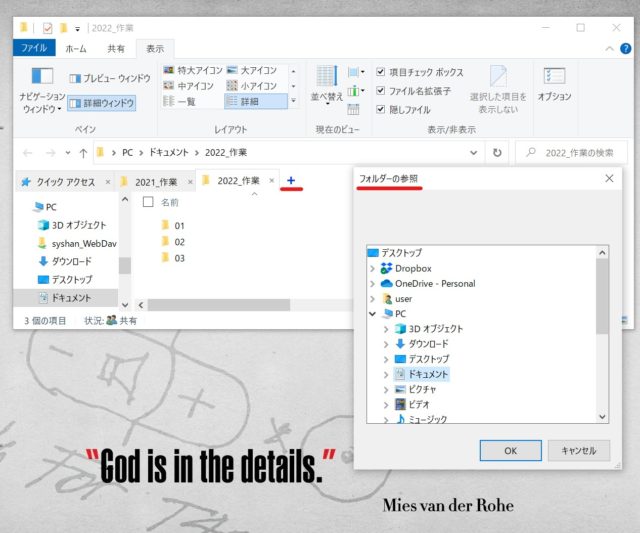The width and height of the screenshot is (640, 533).
Task: Click the up arrow navigation icon
Action: 82,153
